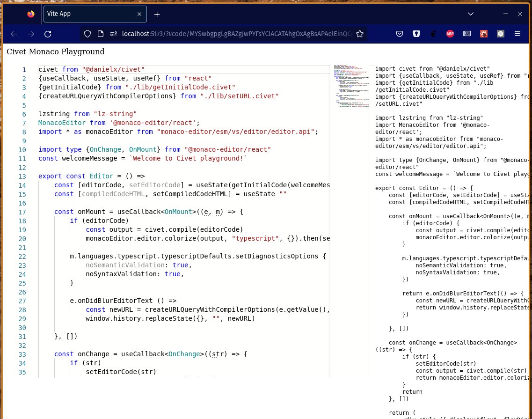This screenshot has width=532, height=419.
Task: Open the list-all-tabs dropdown chevron
Action: (x=471, y=14)
